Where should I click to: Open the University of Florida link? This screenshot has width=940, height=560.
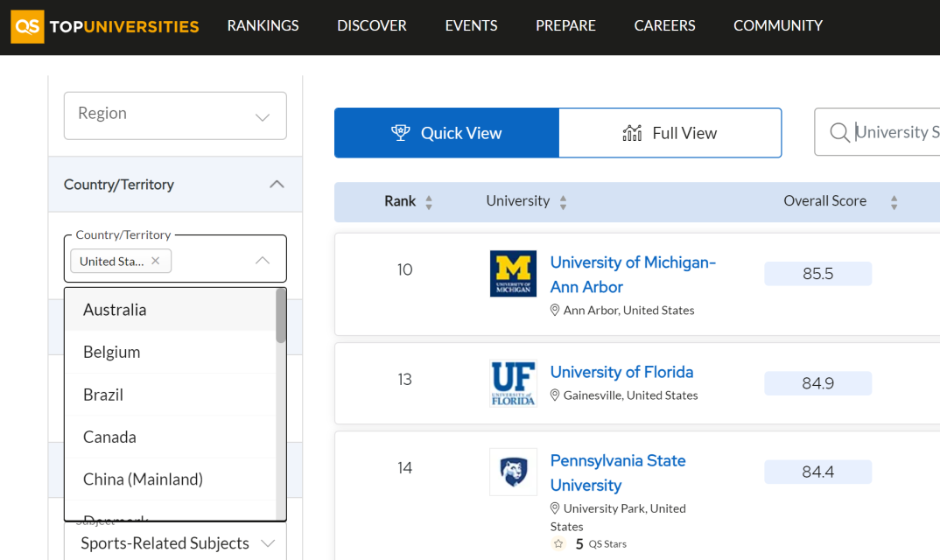(x=621, y=372)
